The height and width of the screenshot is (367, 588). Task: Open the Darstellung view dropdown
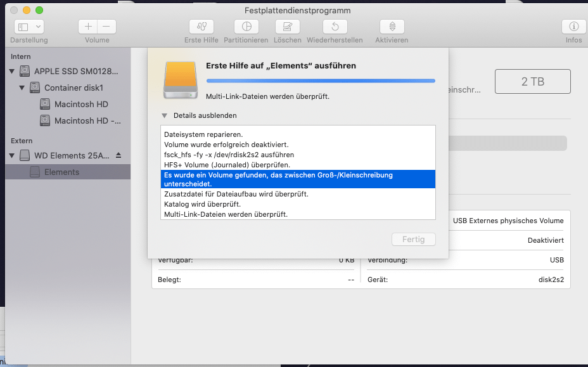point(28,27)
